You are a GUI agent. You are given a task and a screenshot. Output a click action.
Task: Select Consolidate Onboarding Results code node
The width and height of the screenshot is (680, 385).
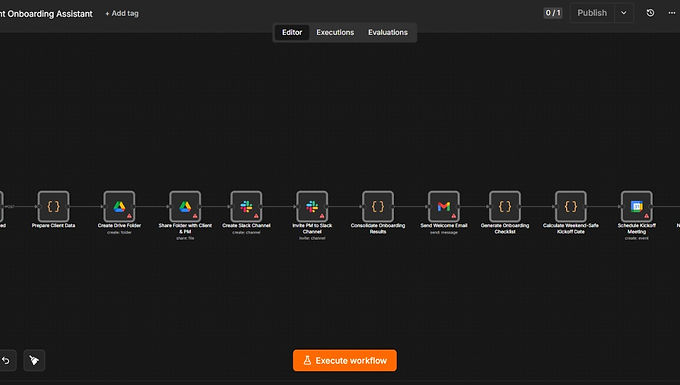pos(378,206)
